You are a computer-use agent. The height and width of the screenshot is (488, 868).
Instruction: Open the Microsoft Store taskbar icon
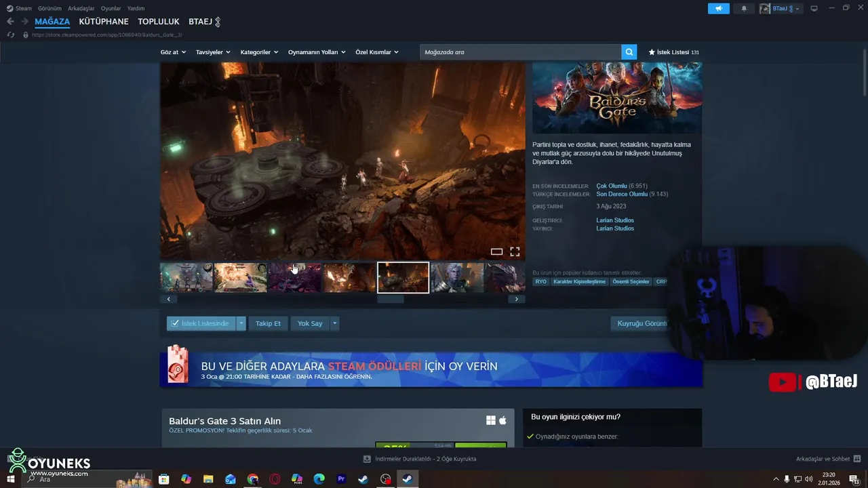coord(163,479)
